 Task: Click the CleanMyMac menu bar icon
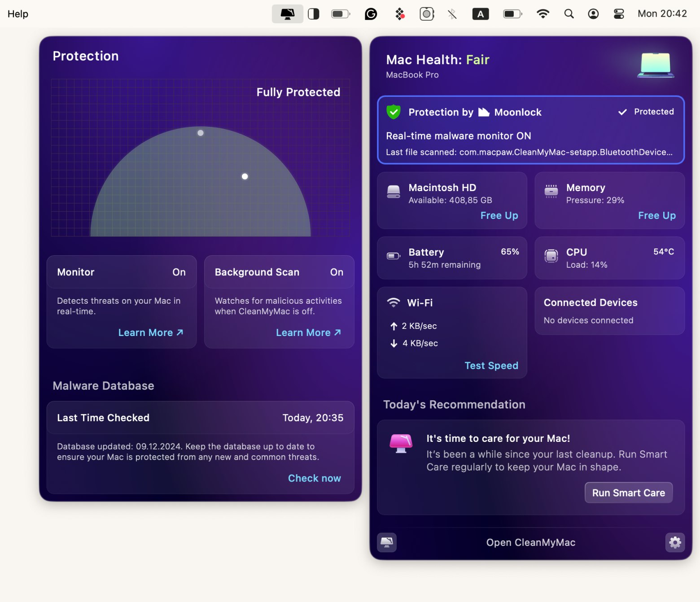(x=288, y=14)
